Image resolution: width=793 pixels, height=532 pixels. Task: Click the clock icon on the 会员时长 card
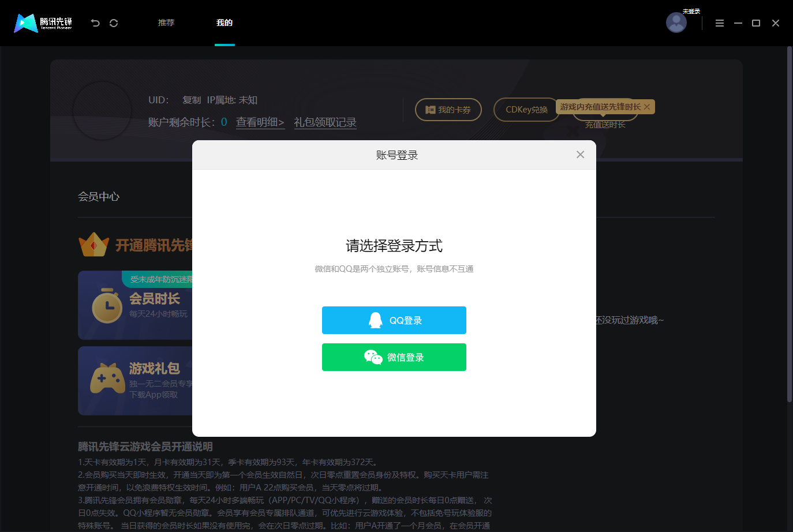[107, 305]
